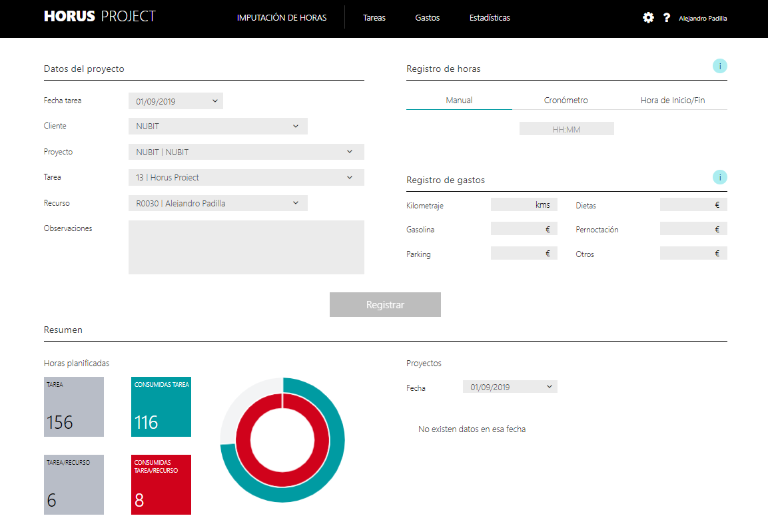
Task: Focus the Dietas euro field
Action: point(693,204)
